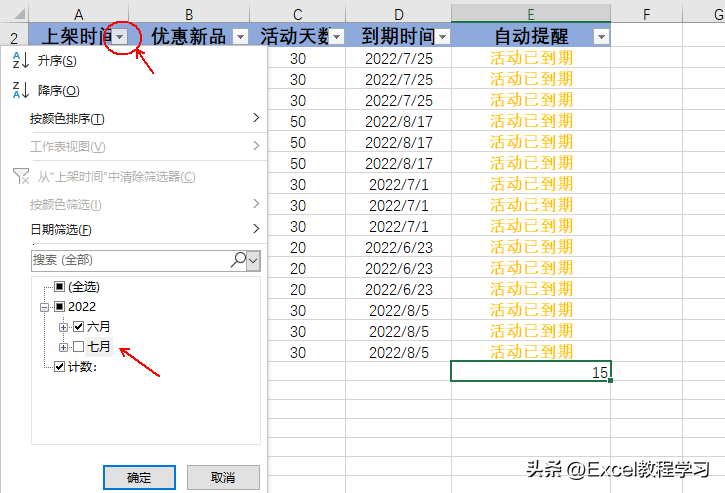Uncheck the 六月 checkbox
Screen dimensions: 725x493
tap(79, 327)
